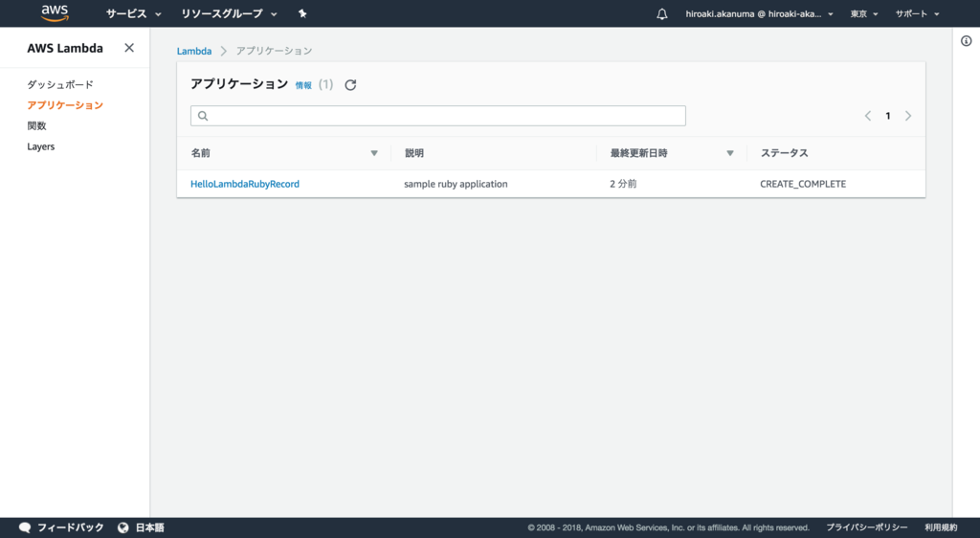Screen dimensions: 980x538
Task: Click the アプリケーション breadcrumb text
Action: 274,52
